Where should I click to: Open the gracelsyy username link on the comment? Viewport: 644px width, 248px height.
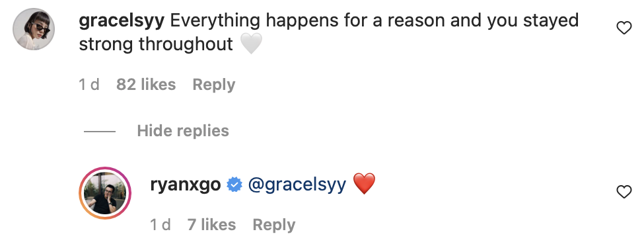click(122, 21)
